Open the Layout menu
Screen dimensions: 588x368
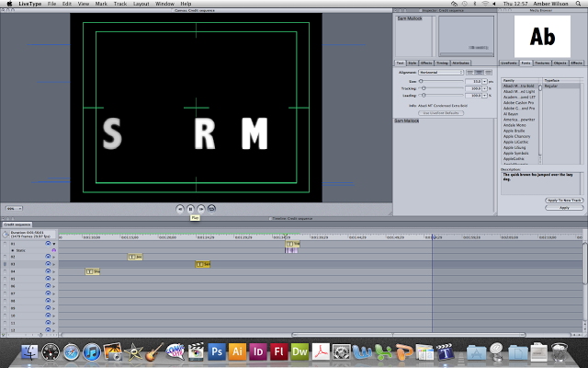(x=141, y=4)
